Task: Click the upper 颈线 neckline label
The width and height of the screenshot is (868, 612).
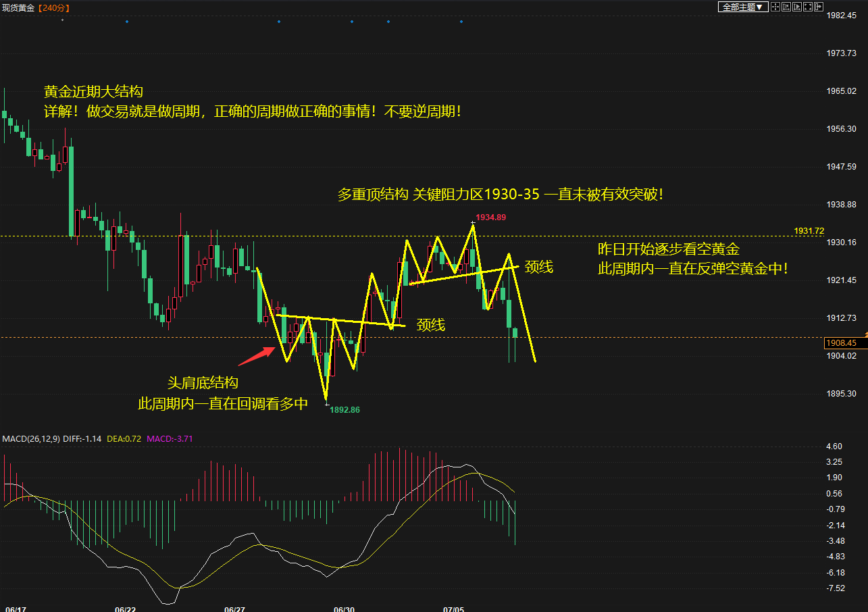Action: click(x=538, y=267)
